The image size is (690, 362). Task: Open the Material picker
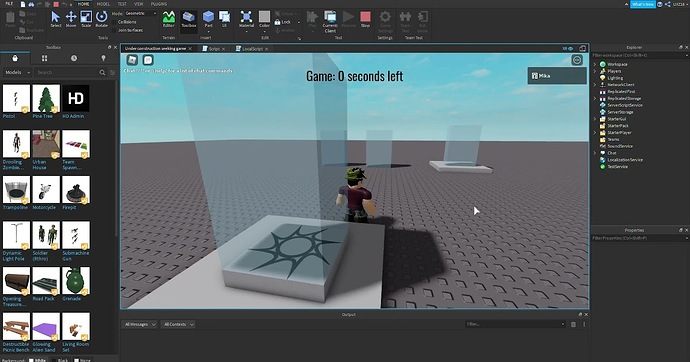pyautogui.click(x=246, y=20)
